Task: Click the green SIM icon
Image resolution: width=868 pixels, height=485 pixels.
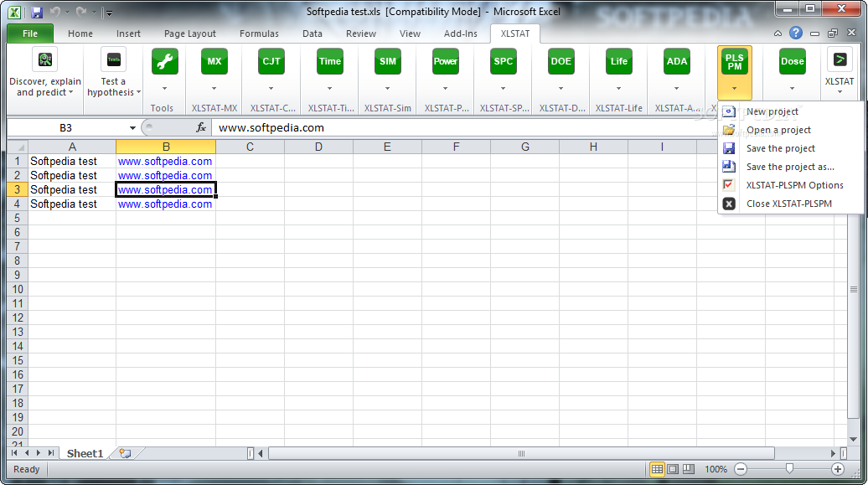Action: [387, 61]
